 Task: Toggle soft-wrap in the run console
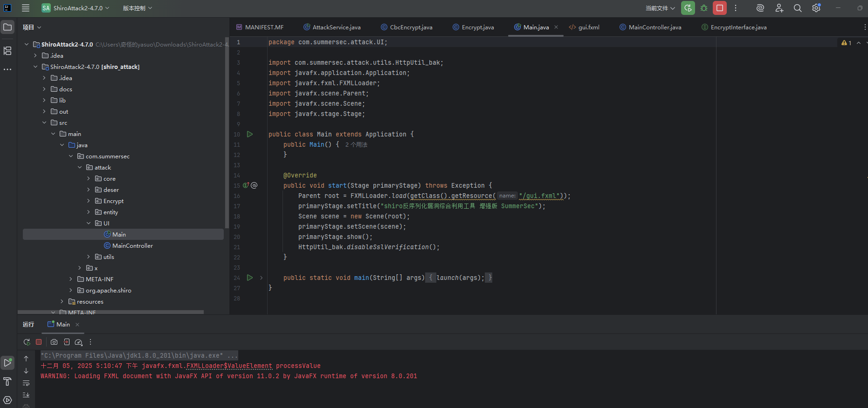(x=26, y=383)
